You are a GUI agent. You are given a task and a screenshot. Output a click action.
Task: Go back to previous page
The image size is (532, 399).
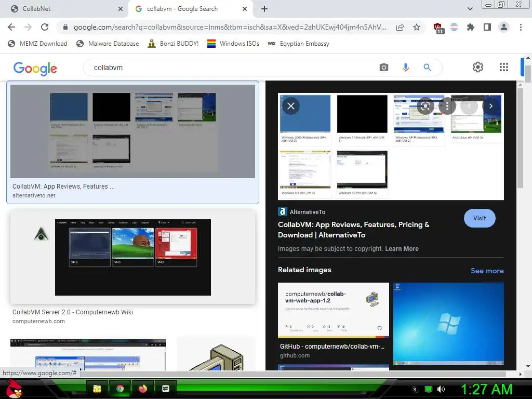11,27
